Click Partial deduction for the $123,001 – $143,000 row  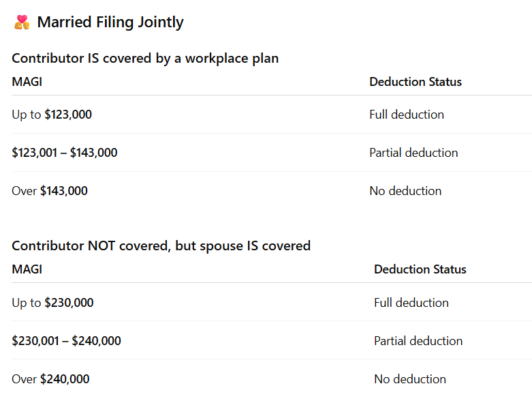tap(413, 153)
